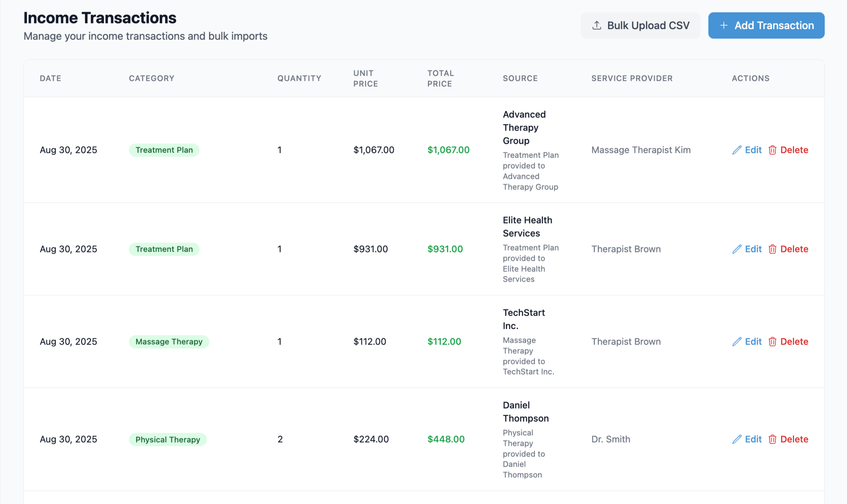
Task: Click the DATE column header
Action: (x=50, y=78)
